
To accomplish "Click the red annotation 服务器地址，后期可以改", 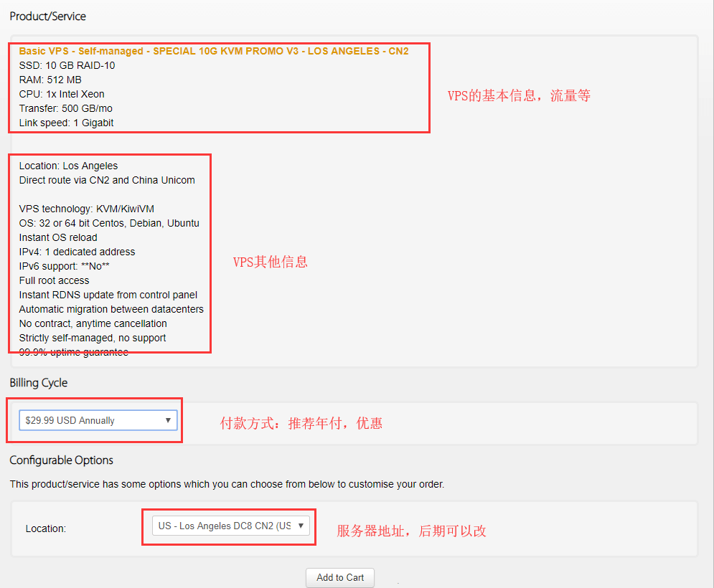I will (411, 531).
